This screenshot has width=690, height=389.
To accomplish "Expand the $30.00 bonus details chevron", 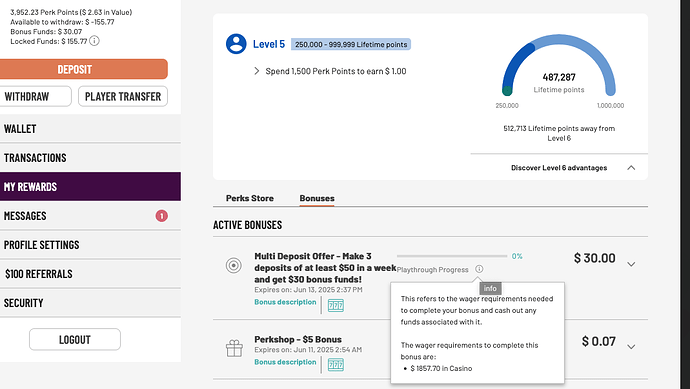I will 631,264.
